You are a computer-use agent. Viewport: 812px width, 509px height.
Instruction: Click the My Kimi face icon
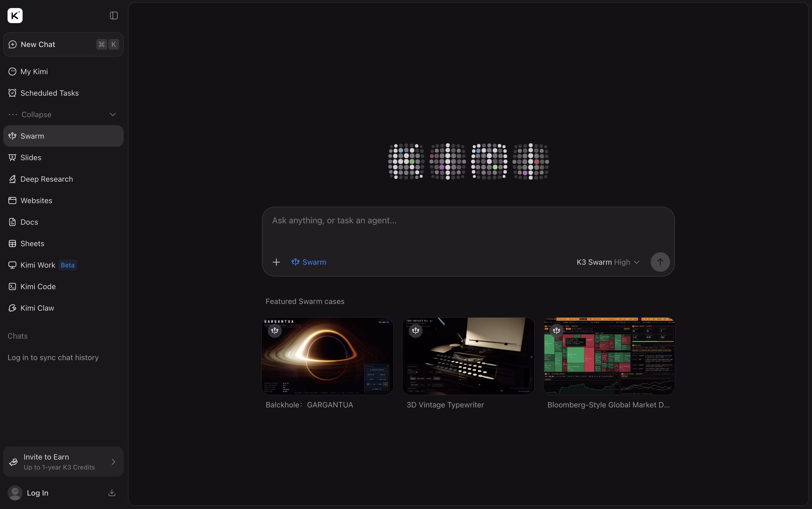pyautogui.click(x=12, y=71)
